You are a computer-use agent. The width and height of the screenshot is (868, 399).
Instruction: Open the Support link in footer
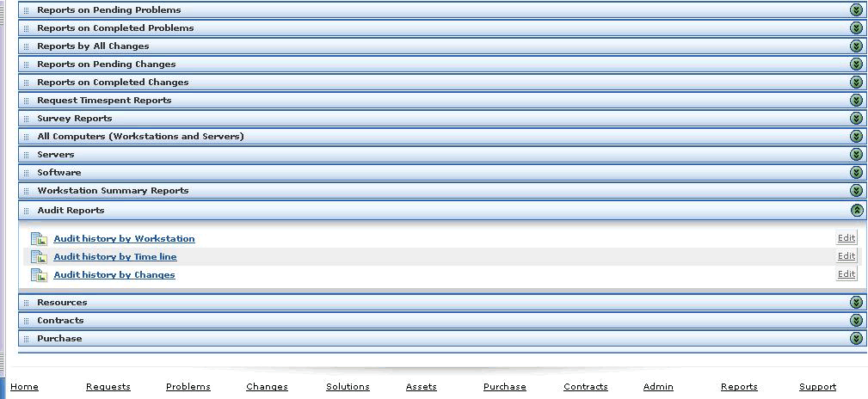pyautogui.click(x=817, y=387)
